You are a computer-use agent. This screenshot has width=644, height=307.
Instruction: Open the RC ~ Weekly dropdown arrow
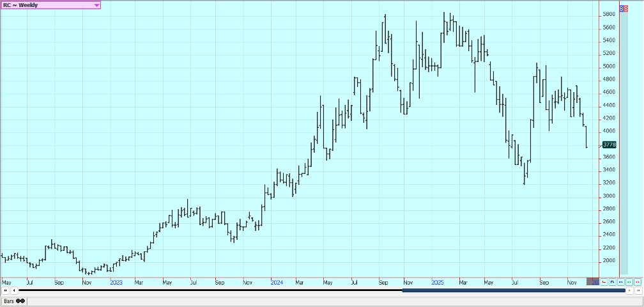96,5
